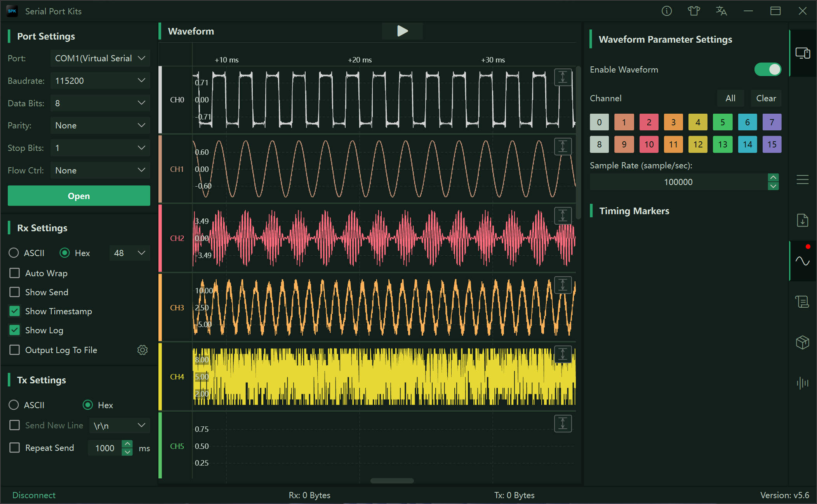Click the Sample Rate input field

678,182
